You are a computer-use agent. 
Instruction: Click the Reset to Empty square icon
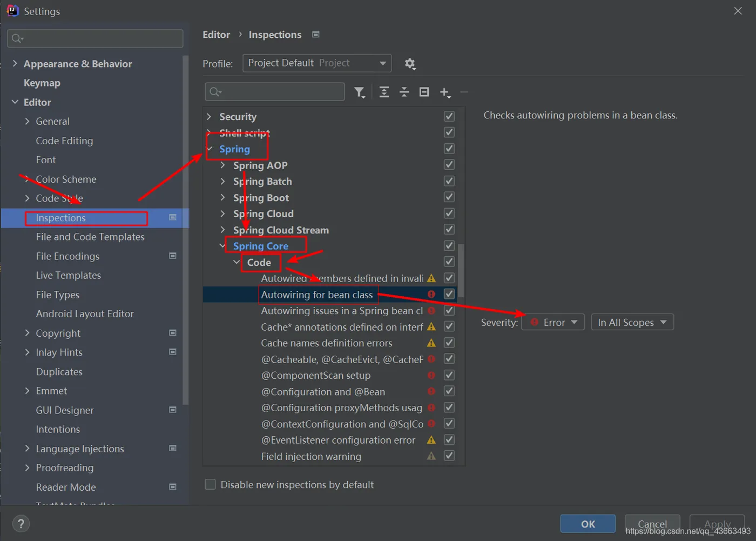click(424, 92)
